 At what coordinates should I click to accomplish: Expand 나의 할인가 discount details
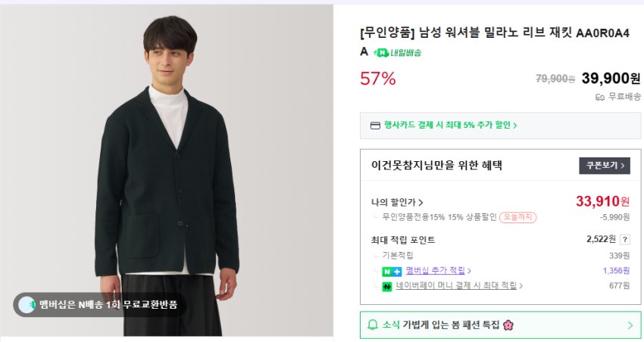[397, 202]
